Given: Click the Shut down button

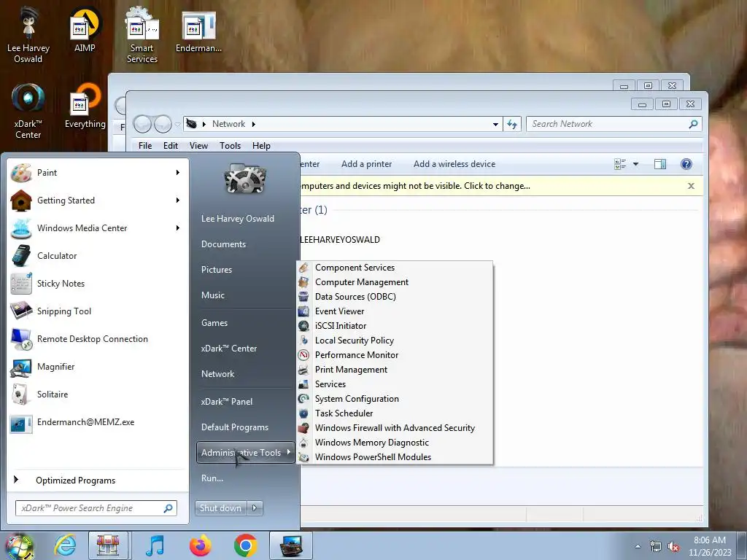Looking at the screenshot, I should (221, 508).
